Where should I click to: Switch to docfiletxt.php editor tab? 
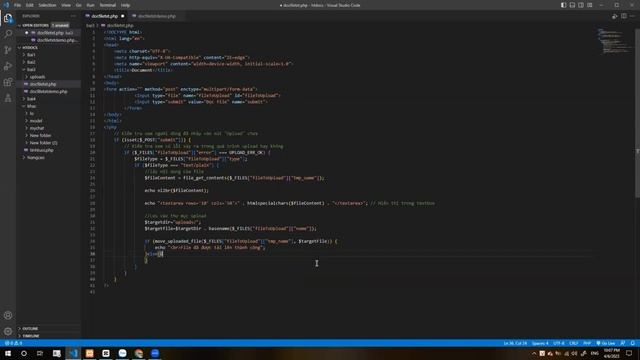coord(104,16)
